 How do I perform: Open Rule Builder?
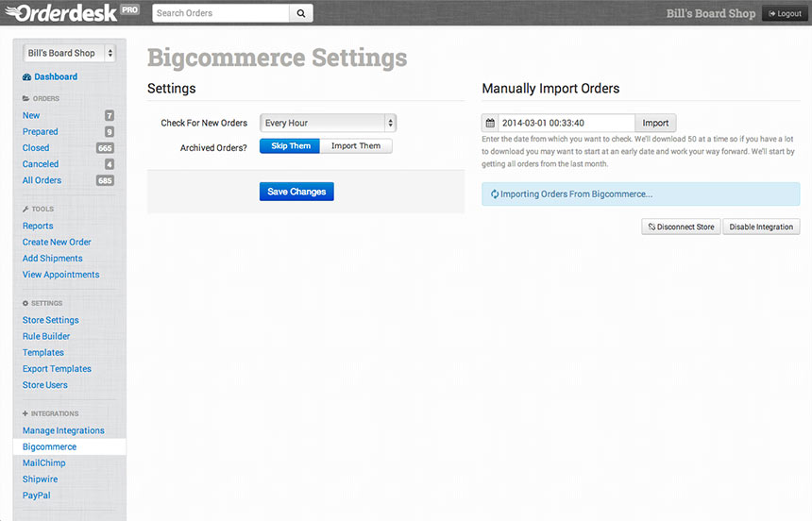[x=46, y=337]
